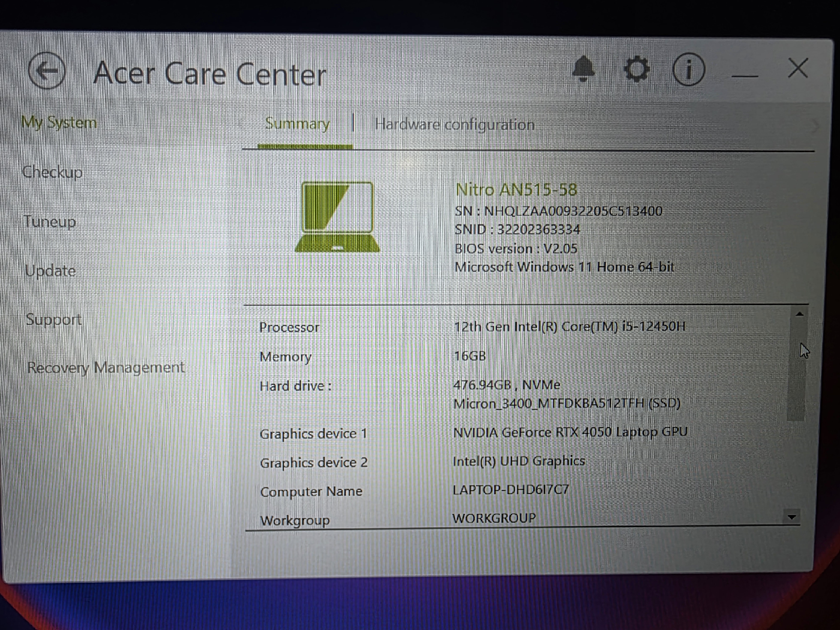Switch to the Summary tab
Viewport: 840px width, 630px height.
[x=297, y=124]
